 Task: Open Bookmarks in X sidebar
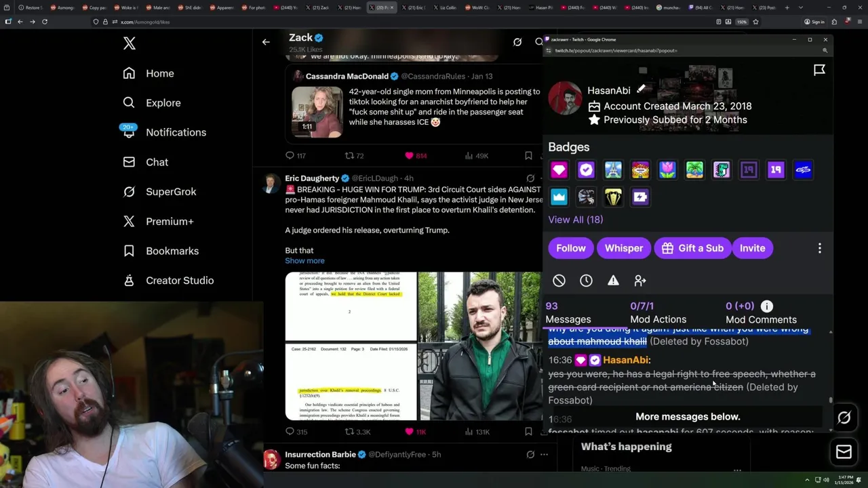[x=161, y=251]
